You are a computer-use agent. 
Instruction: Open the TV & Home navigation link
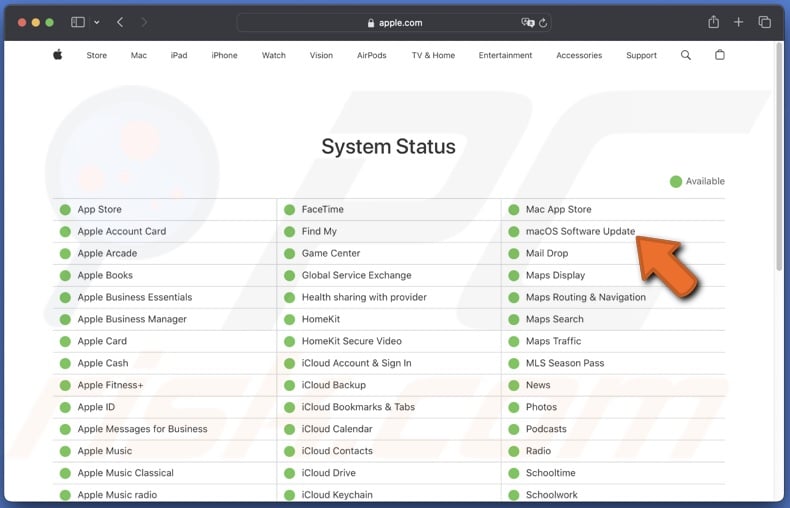[x=433, y=55]
